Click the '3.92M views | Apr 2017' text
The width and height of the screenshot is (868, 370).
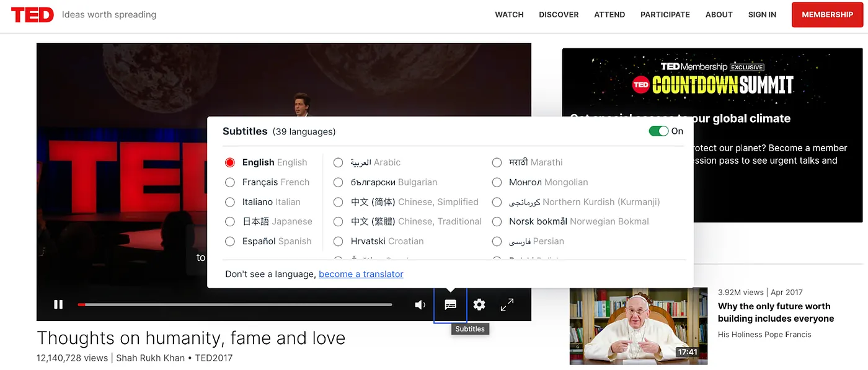pos(760,292)
